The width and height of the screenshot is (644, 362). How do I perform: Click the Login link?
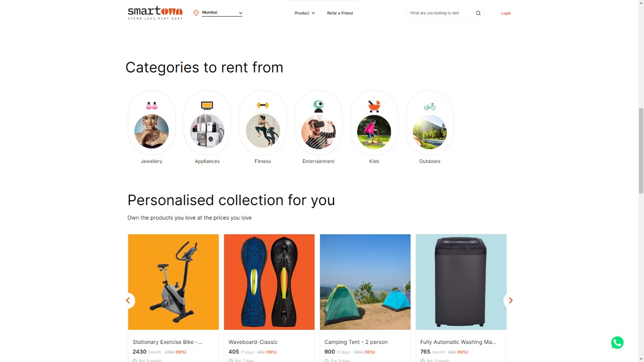coord(506,13)
